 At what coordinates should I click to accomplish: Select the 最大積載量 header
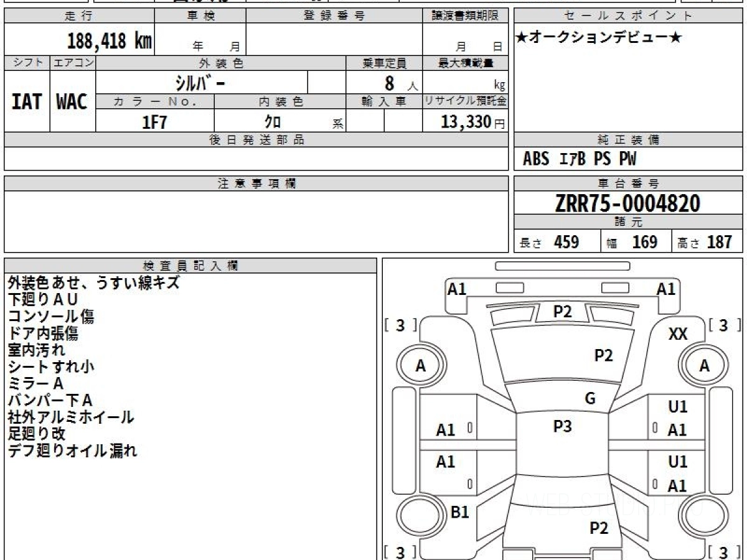click(x=465, y=63)
